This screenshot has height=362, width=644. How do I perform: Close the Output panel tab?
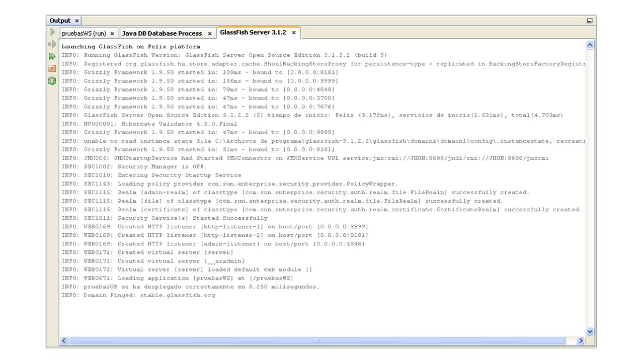tap(77, 21)
